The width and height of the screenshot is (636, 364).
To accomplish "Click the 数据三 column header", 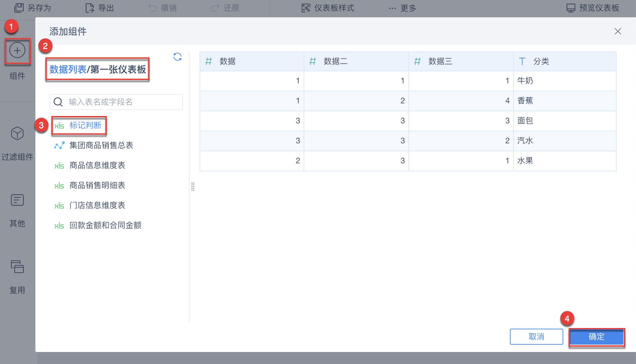I will click(x=461, y=61).
